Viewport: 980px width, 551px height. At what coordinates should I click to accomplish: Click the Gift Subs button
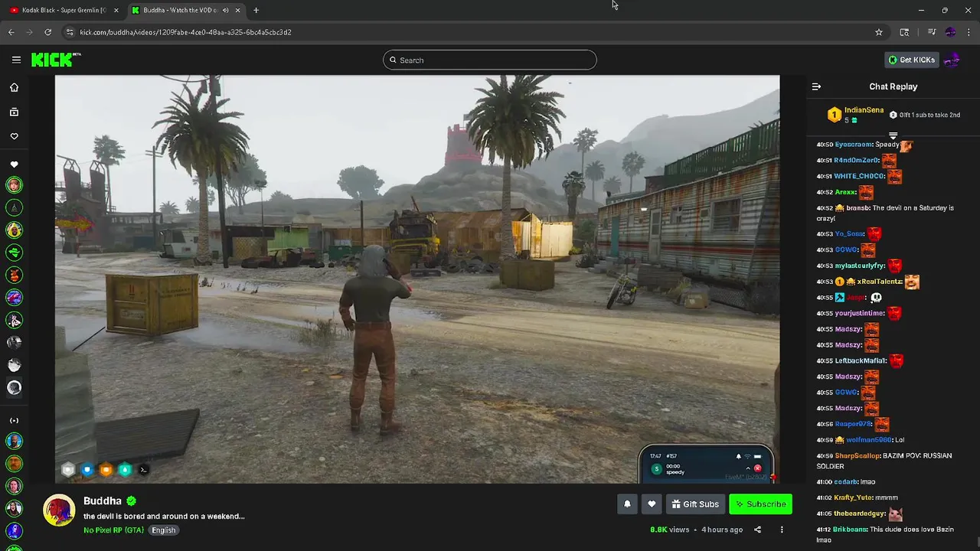[695, 504]
